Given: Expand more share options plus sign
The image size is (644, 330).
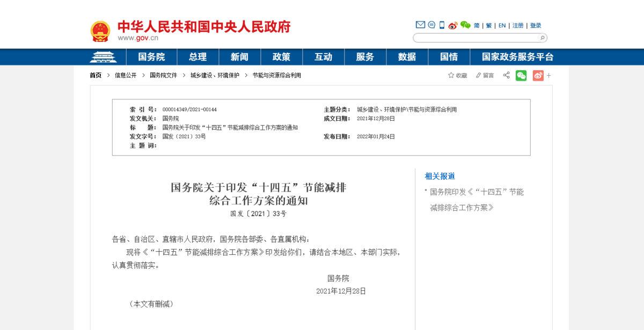Looking at the screenshot, I should (x=549, y=76).
